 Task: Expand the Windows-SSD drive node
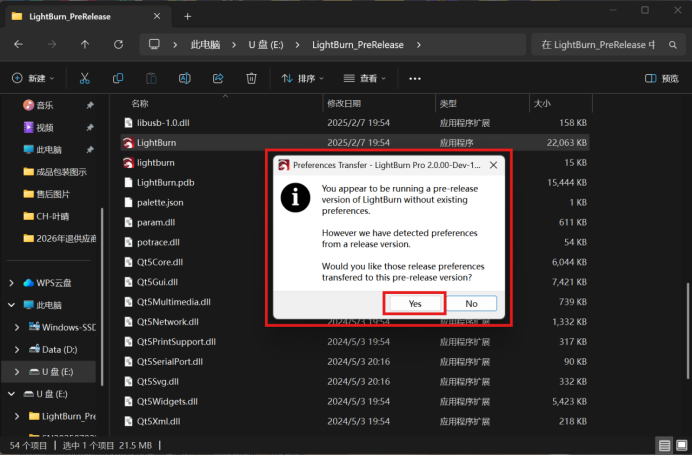[17, 327]
